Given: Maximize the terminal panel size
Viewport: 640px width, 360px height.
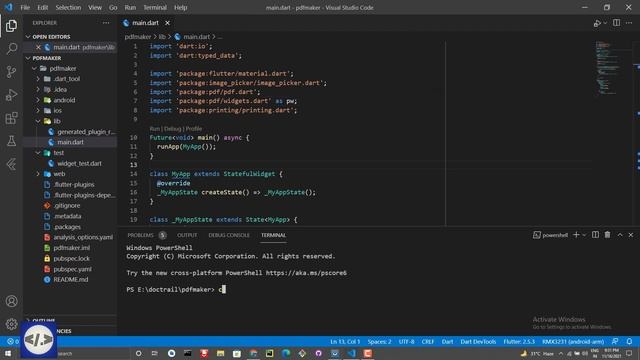Looking at the screenshot, I should pos(620,235).
